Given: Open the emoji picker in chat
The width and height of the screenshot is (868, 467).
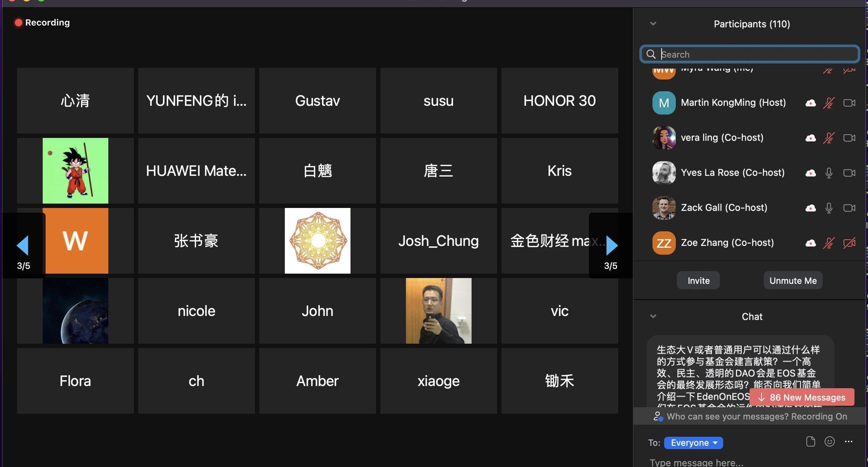Looking at the screenshot, I should [x=829, y=442].
